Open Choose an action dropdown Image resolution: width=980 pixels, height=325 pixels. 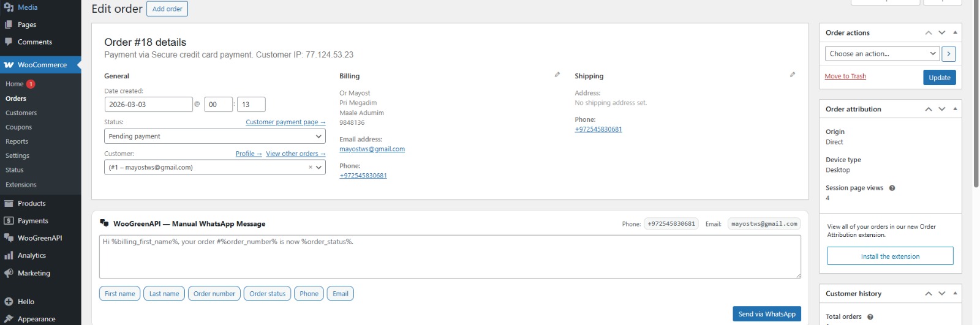click(882, 54)
